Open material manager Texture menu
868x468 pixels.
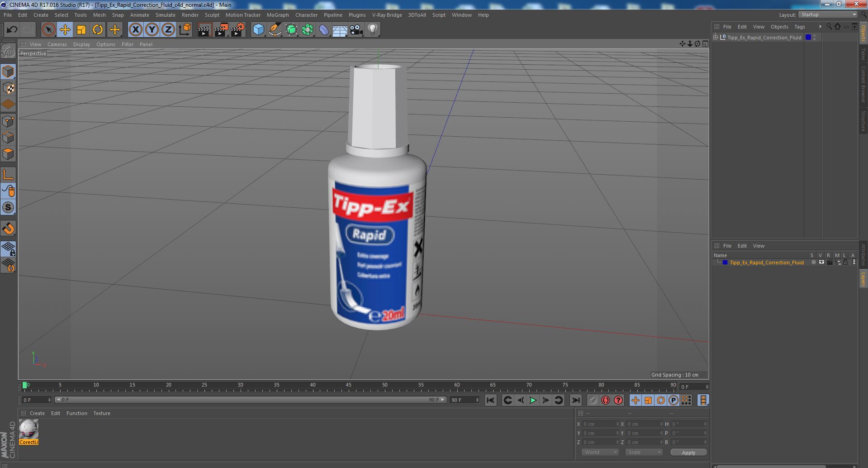coord(102,413)
